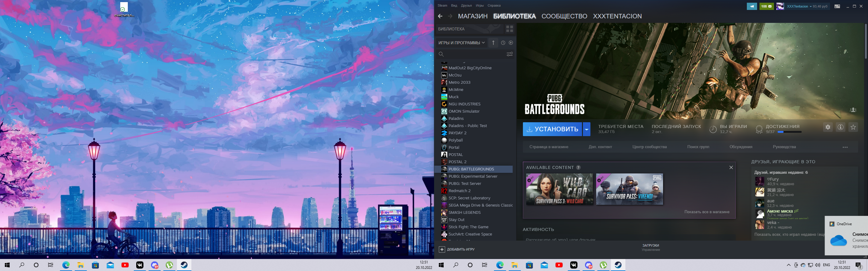The image size is (868, 271).
Task: Click ДОБАВИТЬ ИГРУ button
Action: (x=457, y=249)
